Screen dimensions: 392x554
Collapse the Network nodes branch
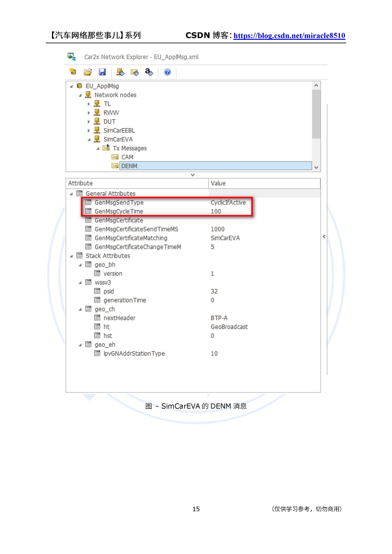point(80,95)
